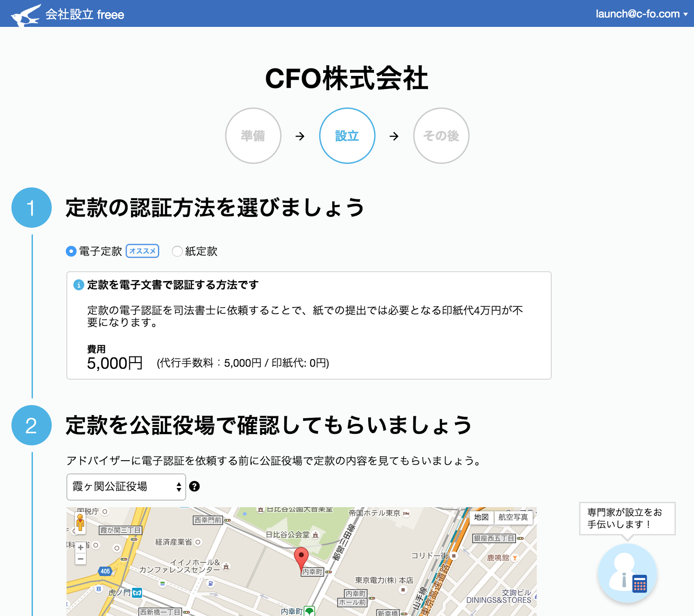This screenshot has width=694, height=616.
Task: Go to the 準備 step circle
Action: point(253,136)
